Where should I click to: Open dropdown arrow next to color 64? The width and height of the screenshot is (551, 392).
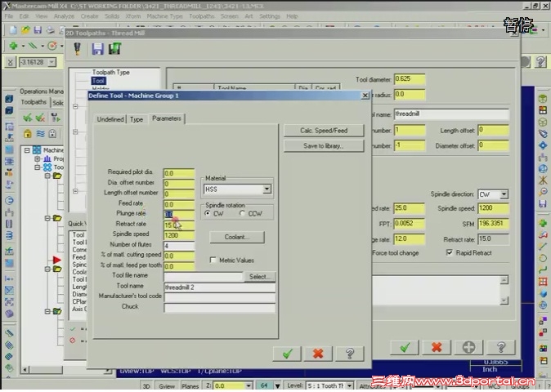point(277,386)
